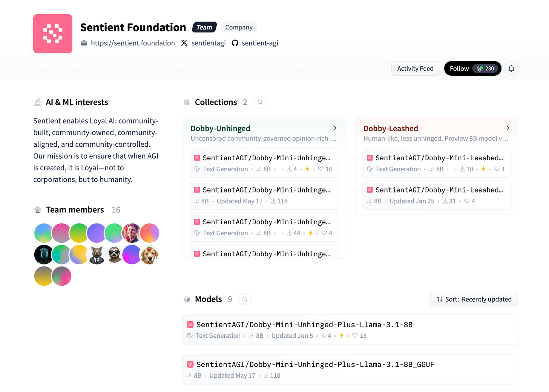The width and height of the screenshot is (549, 392).
Task: Open the Activity Feed
Action: pos(416,69)
